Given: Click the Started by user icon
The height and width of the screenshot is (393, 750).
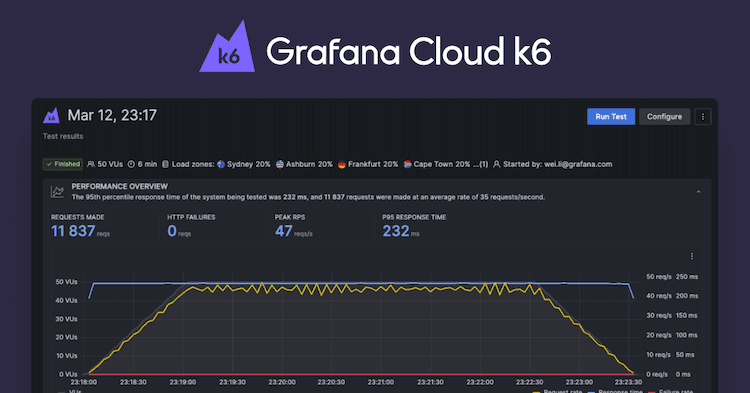Looking at the screenshot, I should [496, 164].
